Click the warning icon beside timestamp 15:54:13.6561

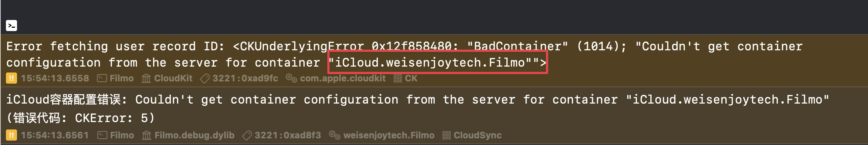point(11,135)
